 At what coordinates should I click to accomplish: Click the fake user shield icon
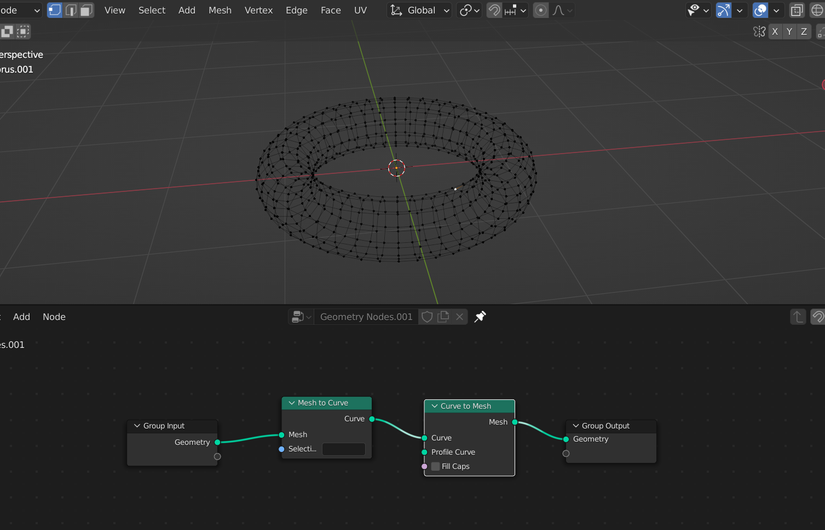point(427,317)
